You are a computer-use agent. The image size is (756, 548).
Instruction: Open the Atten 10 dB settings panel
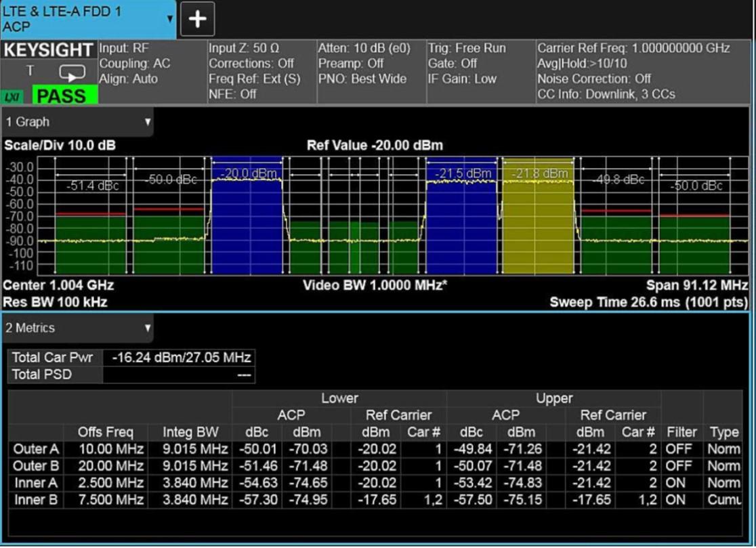(x=371, y=71)
